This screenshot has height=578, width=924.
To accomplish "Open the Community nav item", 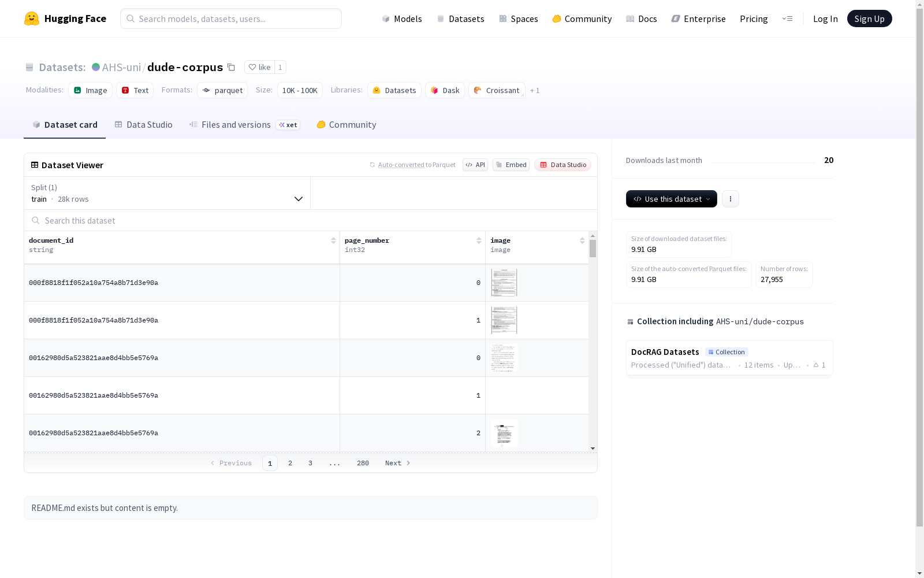I will point(582,18).
